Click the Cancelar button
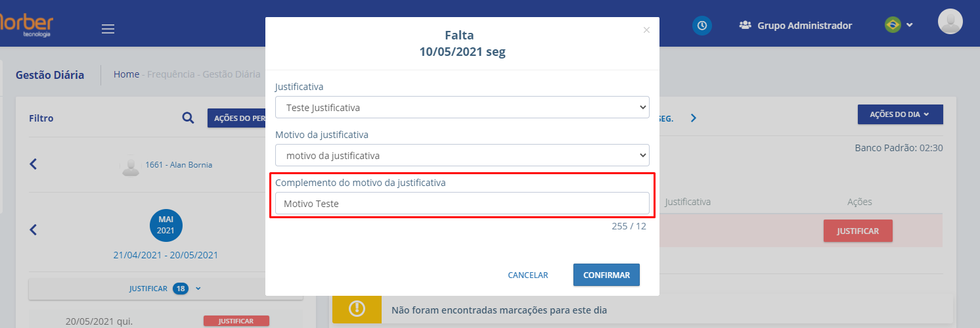This screenshot has height=328, width=980. (527, 275)
